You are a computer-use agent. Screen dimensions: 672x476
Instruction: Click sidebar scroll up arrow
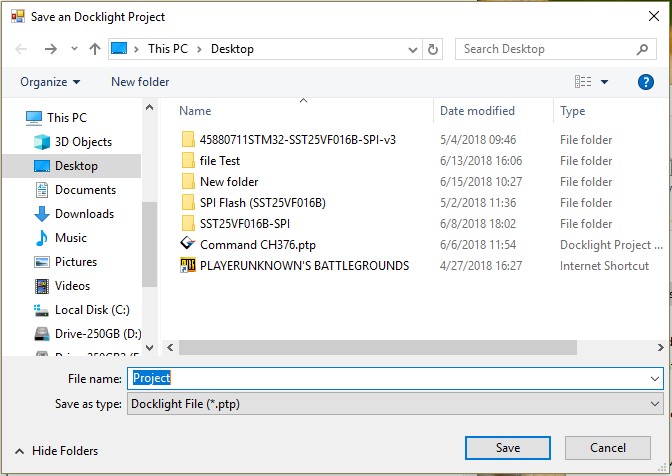pyautogui.click(x=150, y=107)
